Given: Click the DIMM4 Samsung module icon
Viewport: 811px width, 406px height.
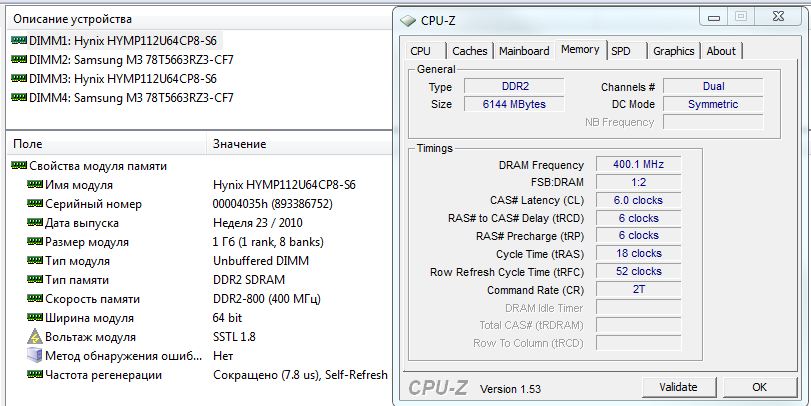Looking at the screenshot, I should (19, 98).
